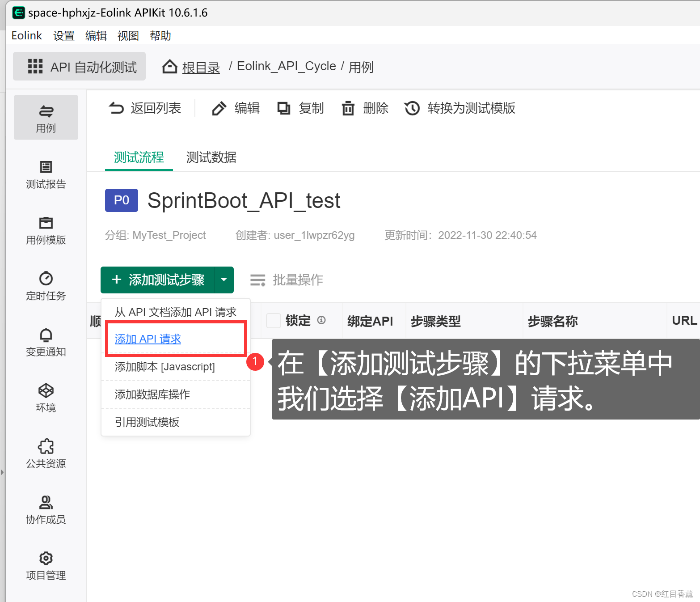Click the P0 priority badge

click(122, 200)
